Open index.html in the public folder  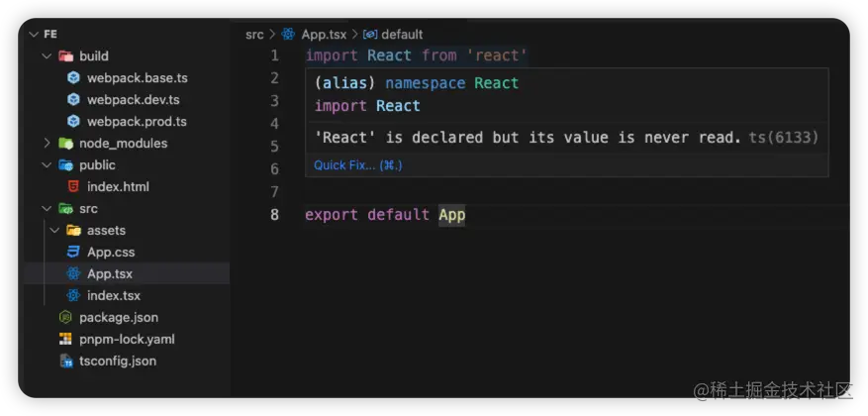[118, 186]
